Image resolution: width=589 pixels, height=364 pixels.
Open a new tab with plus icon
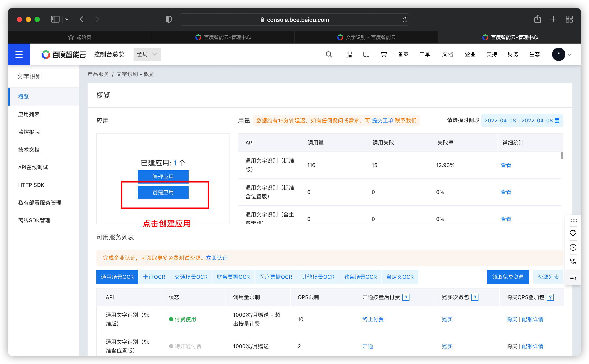pos(553,19)
